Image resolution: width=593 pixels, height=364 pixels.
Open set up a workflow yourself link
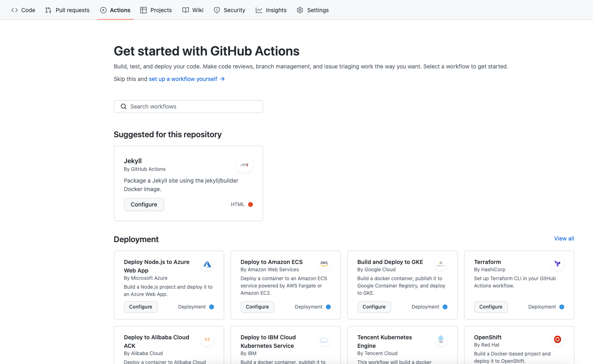point(182,79)
